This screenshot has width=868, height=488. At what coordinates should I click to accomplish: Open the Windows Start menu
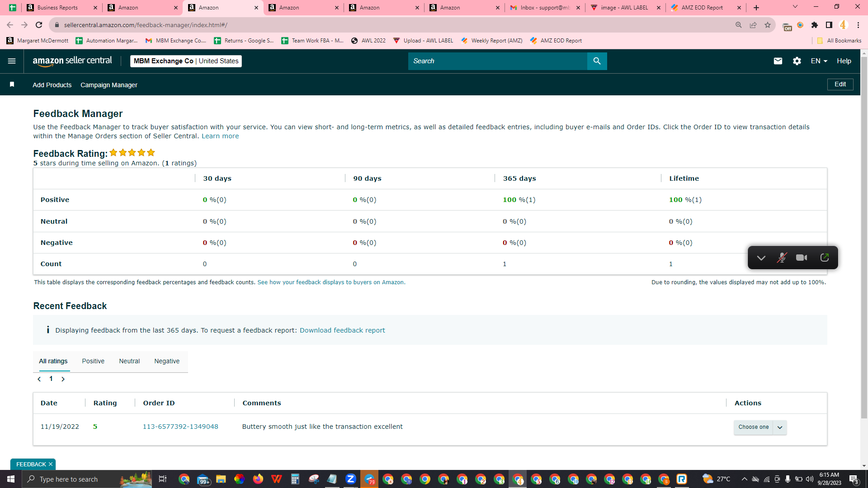11,479
